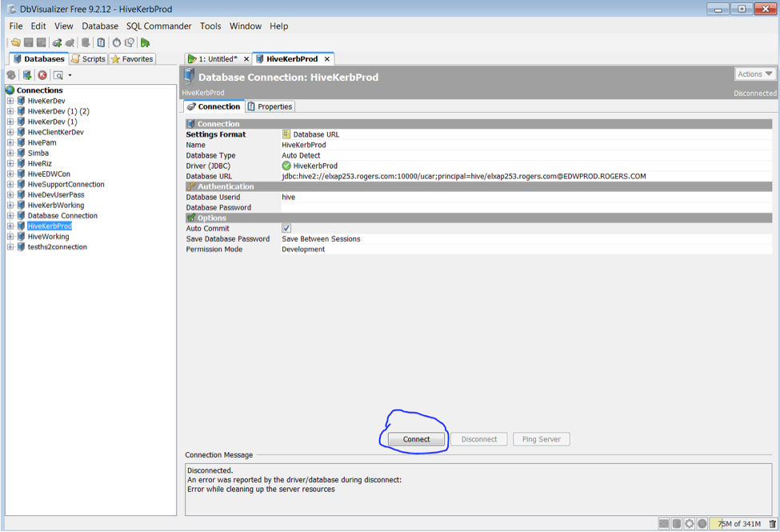The height and width of the screenshot is (532, 780).
Task: Click the clipboard icon in the main toolbar
Action: point(101,42)
